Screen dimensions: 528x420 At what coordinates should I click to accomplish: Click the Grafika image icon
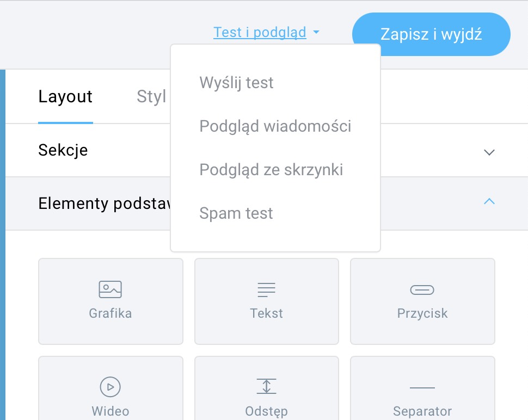(x=110, y=289)
